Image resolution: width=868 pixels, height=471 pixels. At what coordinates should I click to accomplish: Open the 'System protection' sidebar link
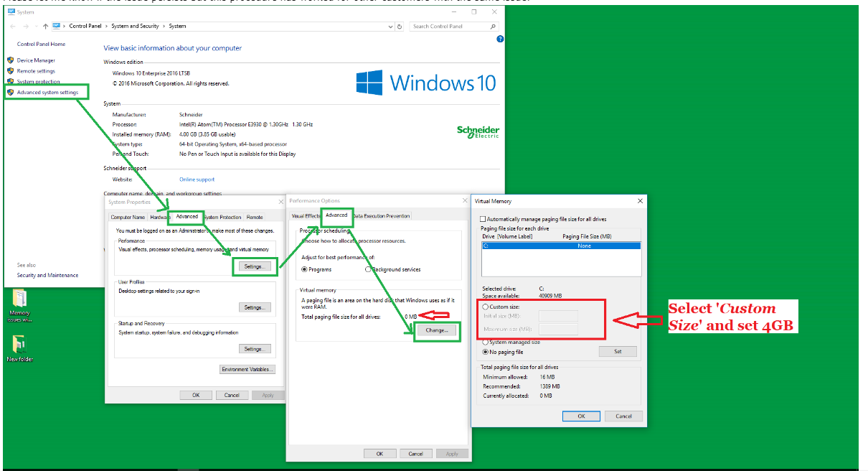[x=39, y=82]
